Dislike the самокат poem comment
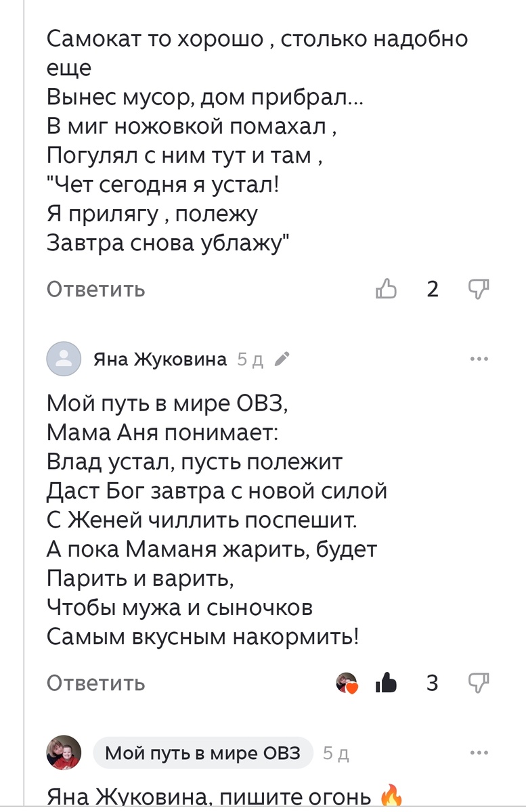 (x=478, y=289)
